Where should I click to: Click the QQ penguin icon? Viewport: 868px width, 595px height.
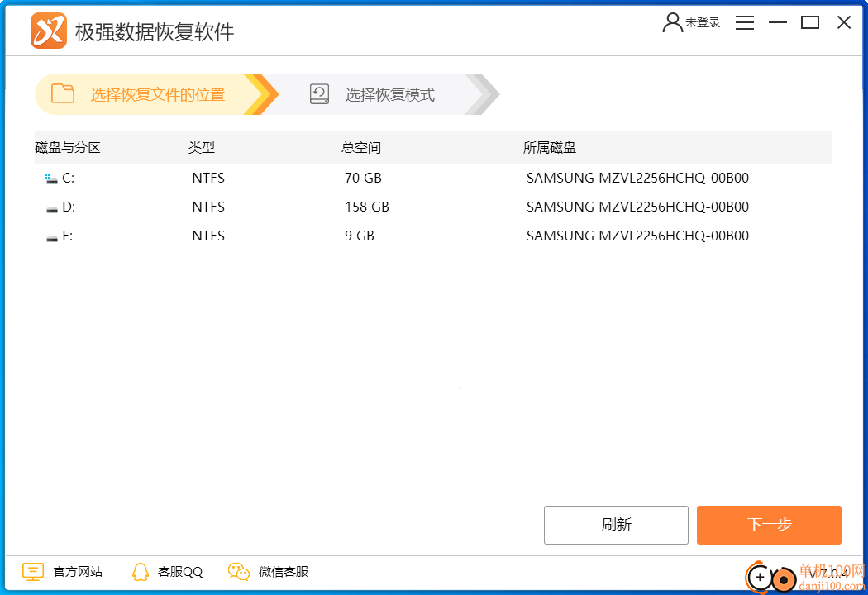tap(140, 572)
